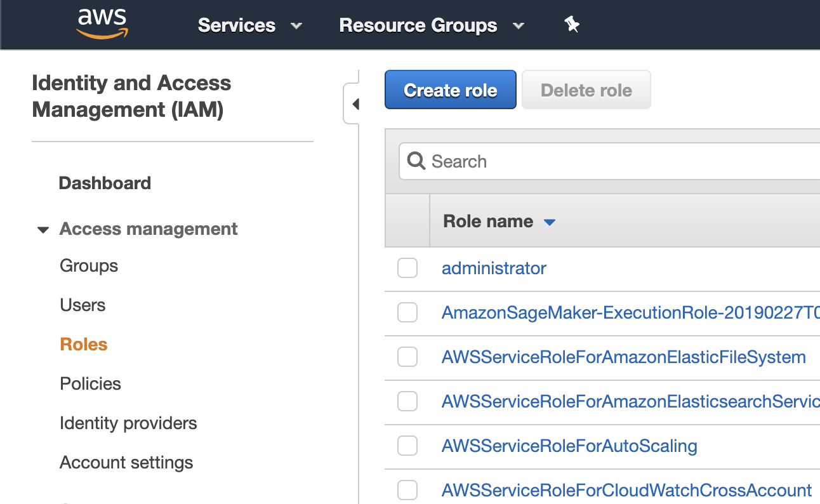Tick the checkbox for AmazonSageMaker-ExecutionRole
820x504 pixels.
pos(407,312)
